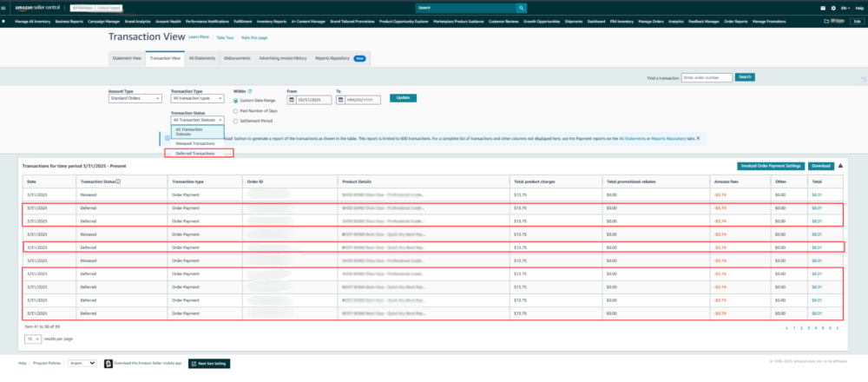This screenshot has width=868, height=382.
Task: Click the info icon beside Transaction Status header
Action: [118, 181]
